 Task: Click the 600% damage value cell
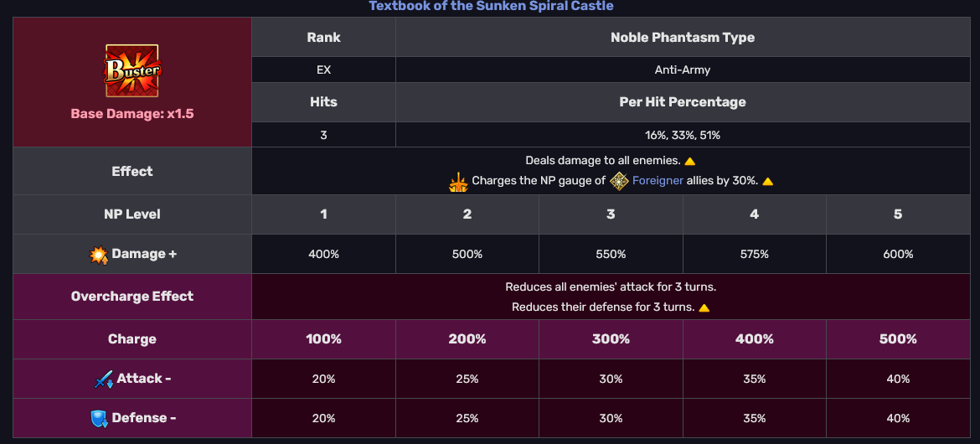click(x=898, y=255)
